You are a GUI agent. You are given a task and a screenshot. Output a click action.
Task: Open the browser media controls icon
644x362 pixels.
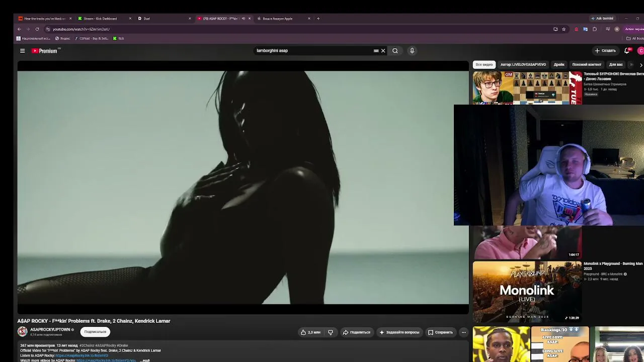tap(608, 29)
